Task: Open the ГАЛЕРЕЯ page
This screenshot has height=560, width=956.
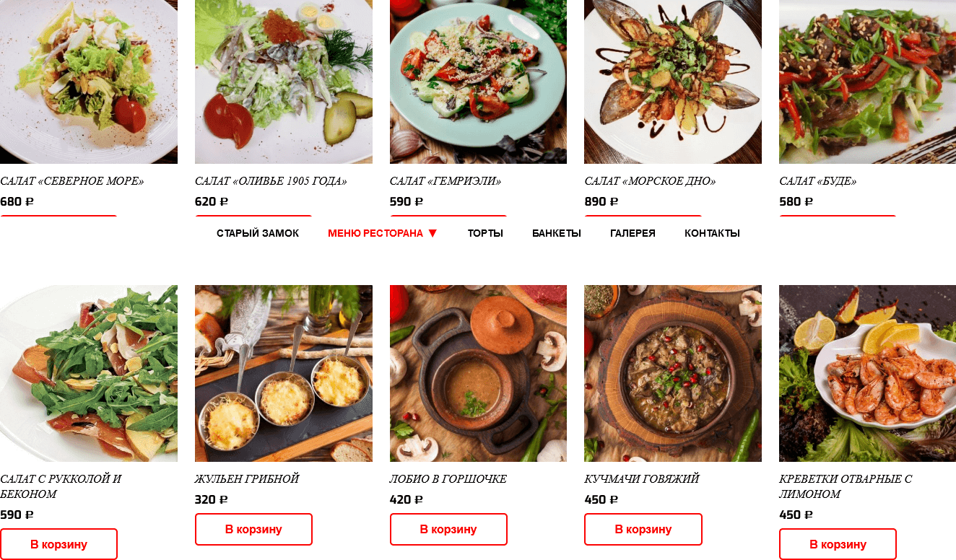Action: coord(633,233)
